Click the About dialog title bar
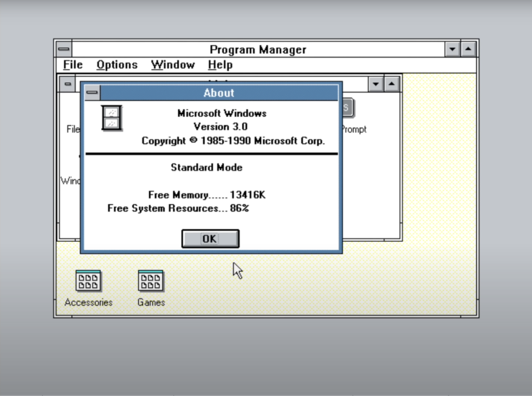This screenshot has width=532, height=396. pos(219,93)
